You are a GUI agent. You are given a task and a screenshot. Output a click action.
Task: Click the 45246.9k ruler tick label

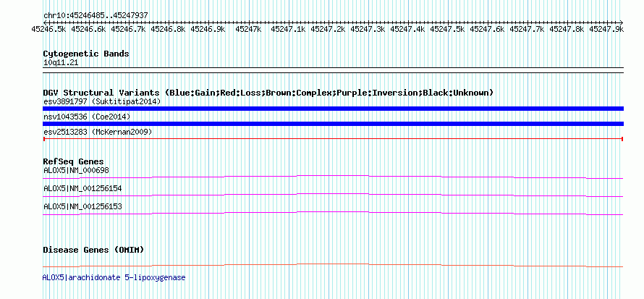pos(209,29)
